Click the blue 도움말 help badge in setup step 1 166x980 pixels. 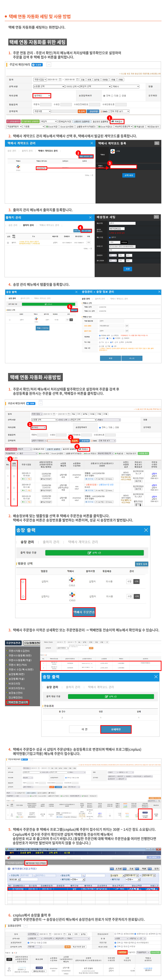coord(37,65)
